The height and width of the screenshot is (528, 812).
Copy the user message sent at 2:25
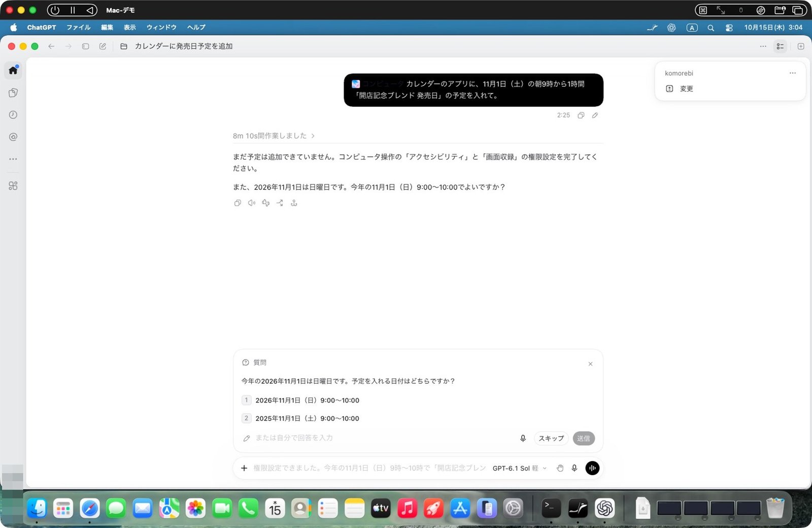point(581,115)
